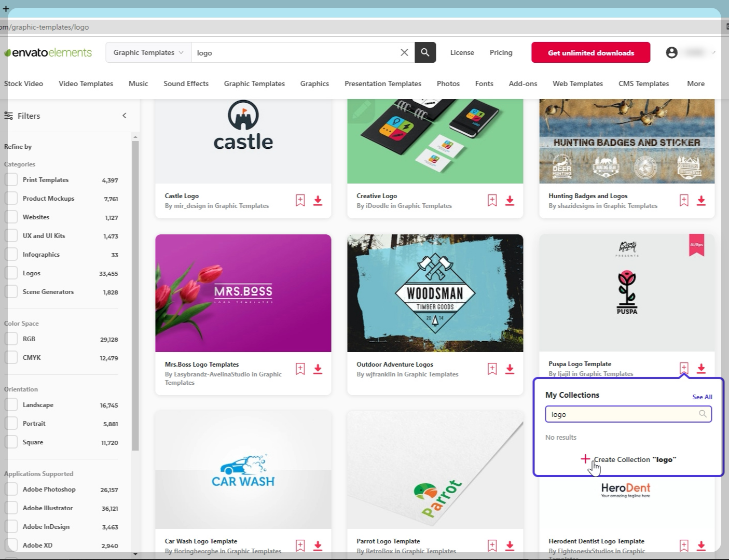Viewport: 729px width, 560px height.
Task: Go to Presentation Templates
Action: click(x=383, y=83)
